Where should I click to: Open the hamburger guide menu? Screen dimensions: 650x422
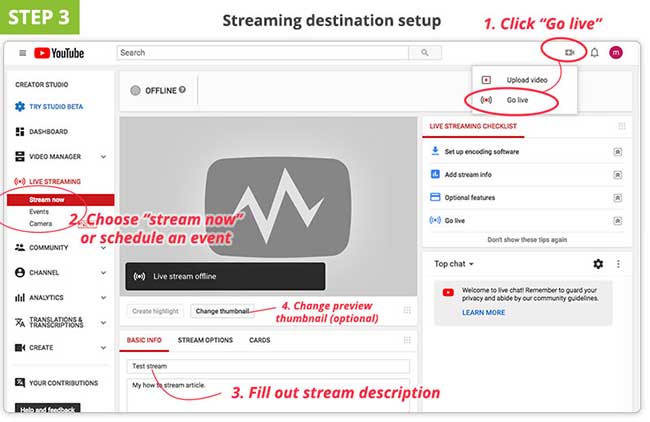(22, 53)
